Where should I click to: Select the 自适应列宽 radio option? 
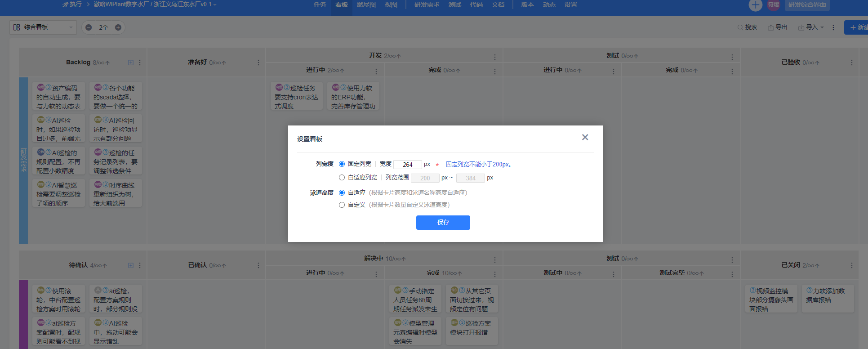click(x=342, y=178)
